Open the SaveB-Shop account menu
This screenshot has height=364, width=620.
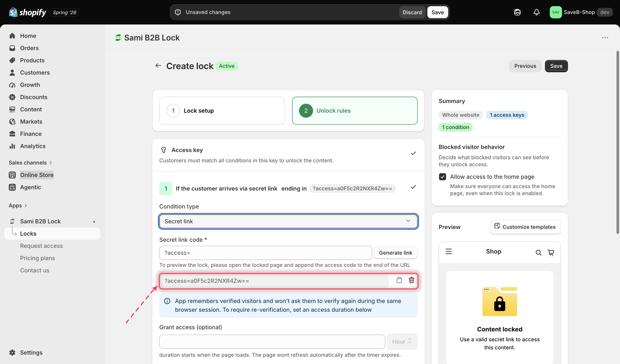(x=581, y=12)
